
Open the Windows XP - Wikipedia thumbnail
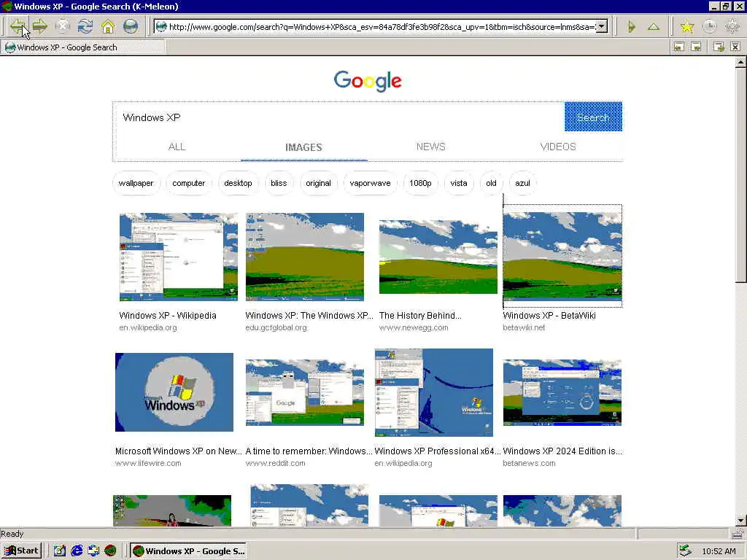coord(179,257)
